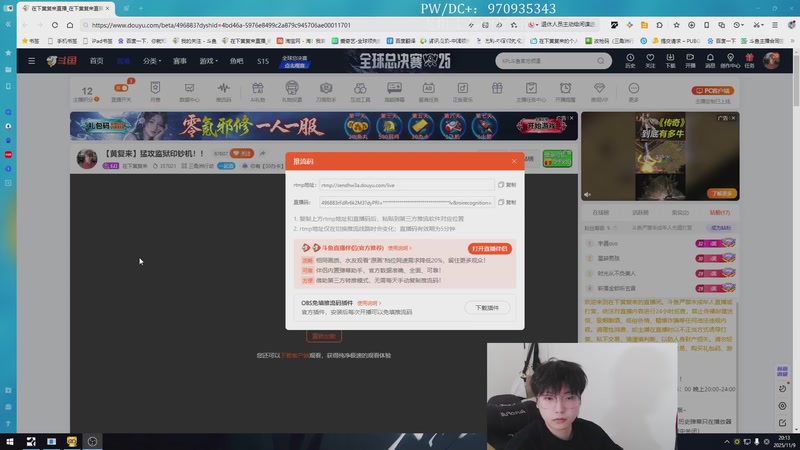Click browser home button
Screen dimensions: 800x450
(x=70, y=25)
